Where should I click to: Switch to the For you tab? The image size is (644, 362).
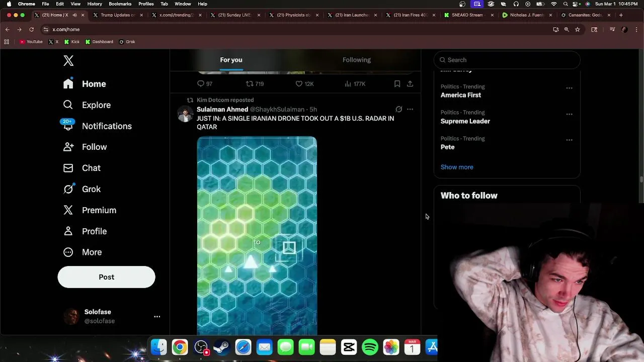[231, 60]
